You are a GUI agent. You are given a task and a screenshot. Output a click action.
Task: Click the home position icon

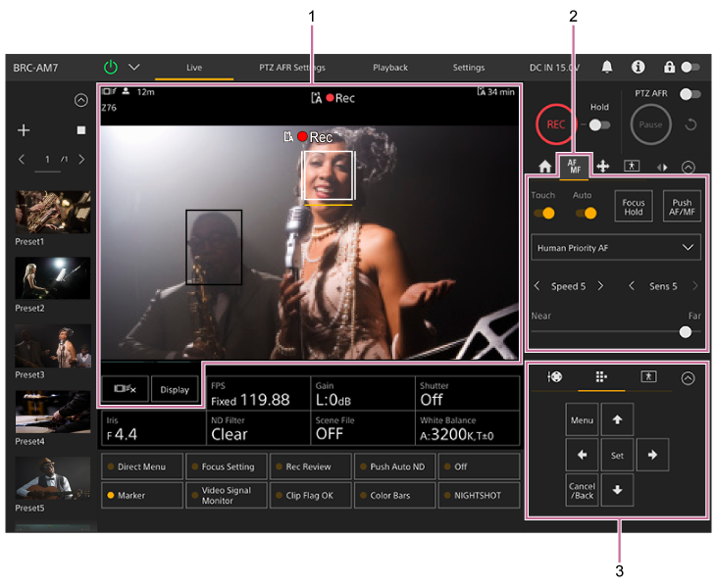(545, 167)
